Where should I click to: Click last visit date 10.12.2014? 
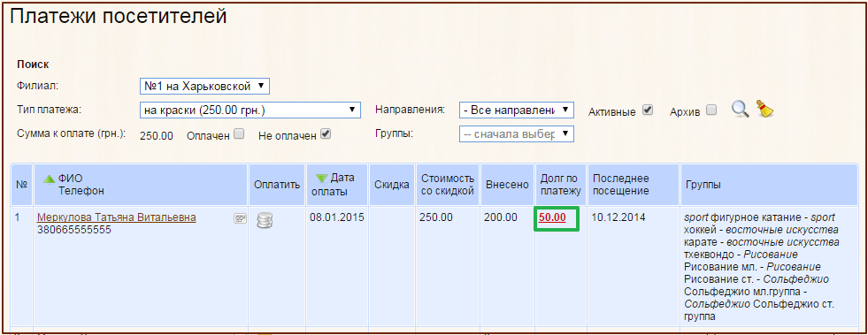tap(618, 217)
